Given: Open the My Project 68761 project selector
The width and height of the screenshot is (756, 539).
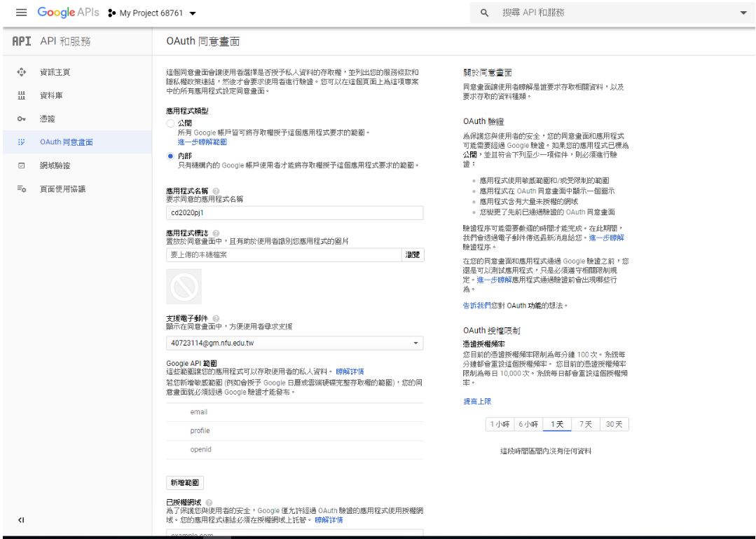Looking at the screenshot, I should (152, 13).
